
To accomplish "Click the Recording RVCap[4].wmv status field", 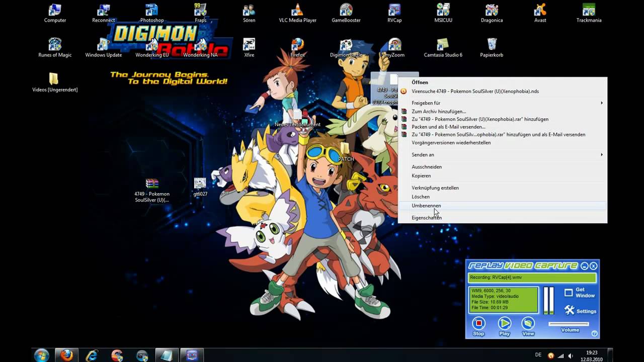I will pos(532,278).
